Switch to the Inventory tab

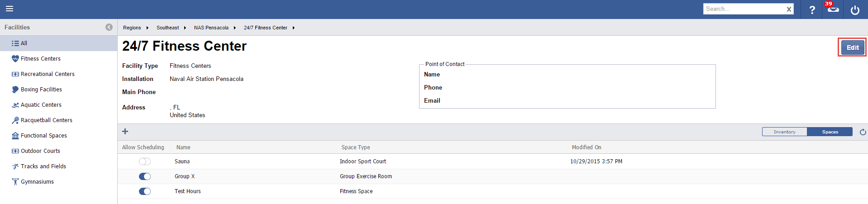[784, 132]
